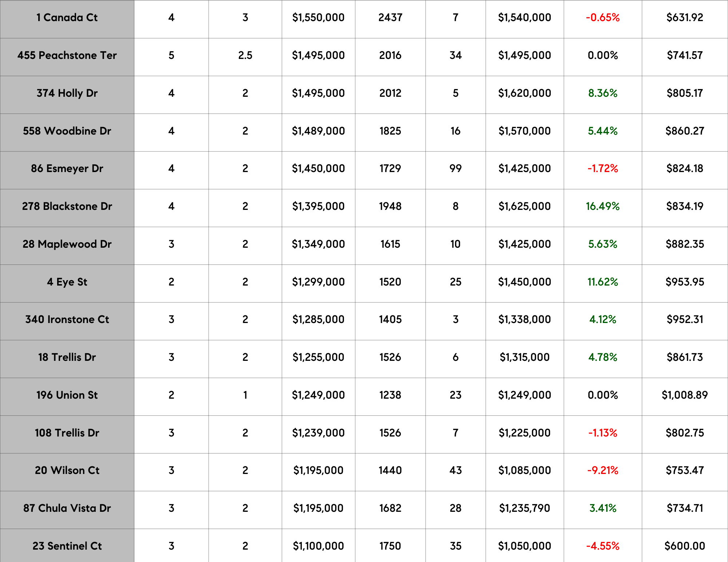
Task: Select the 1 Canada Ct address cell
Action: 67,17
